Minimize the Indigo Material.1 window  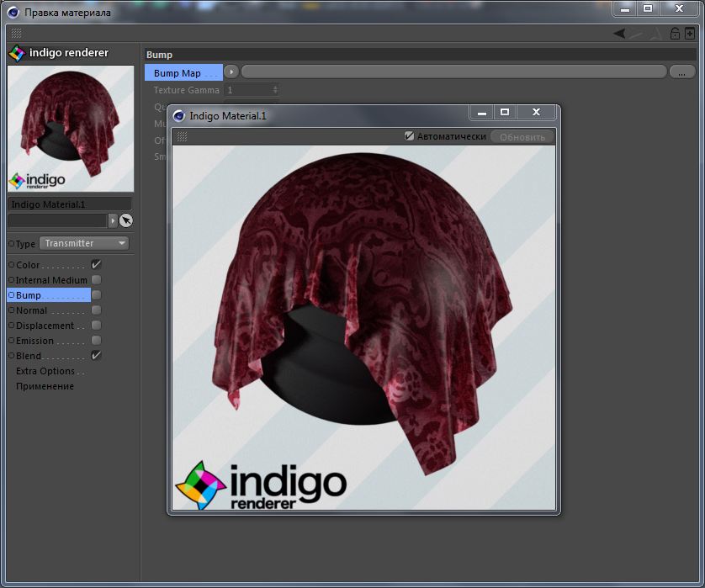[x=482, y=113]
